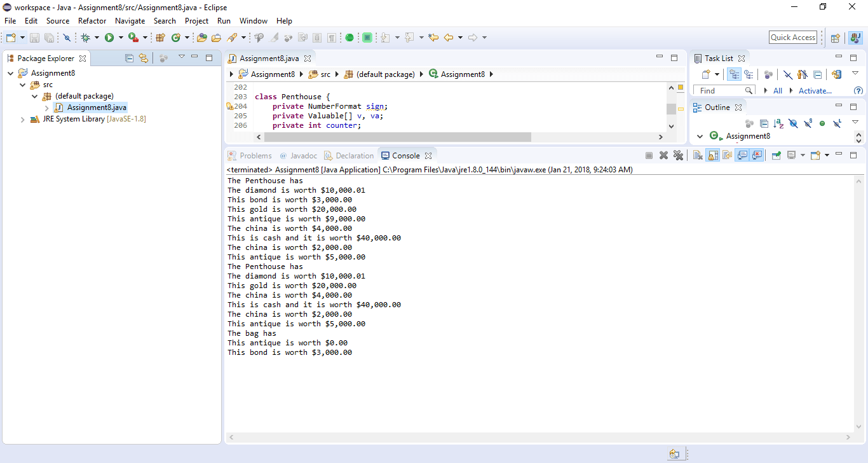Click the New Java Class icon
The height and width of the screenshot is (463, 868).
176,38
